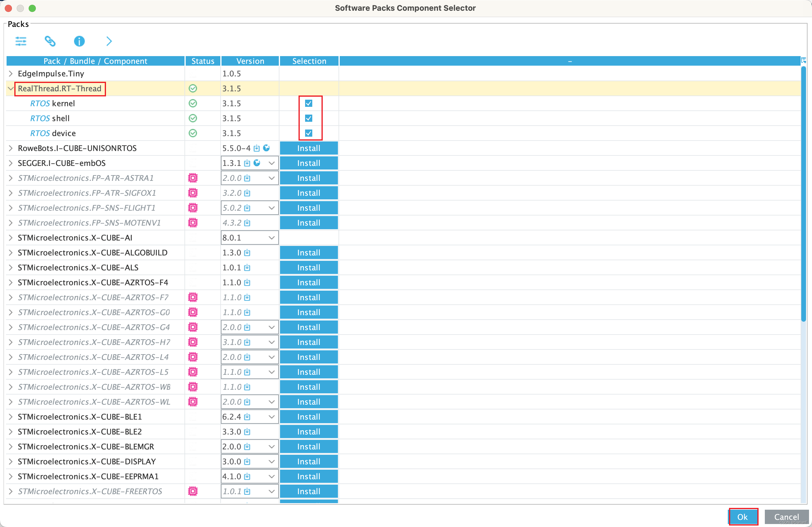Click the Version column header
Screen dimensions: 812x527
[250, 61]
